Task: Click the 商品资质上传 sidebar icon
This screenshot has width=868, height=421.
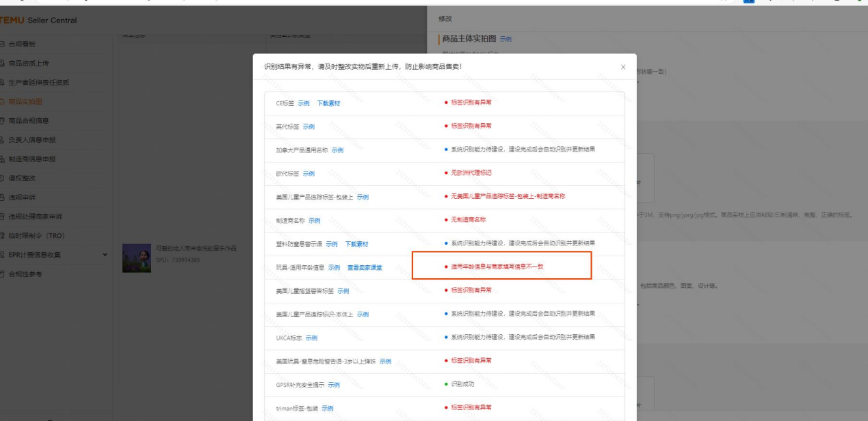Action: pos(2,64)
